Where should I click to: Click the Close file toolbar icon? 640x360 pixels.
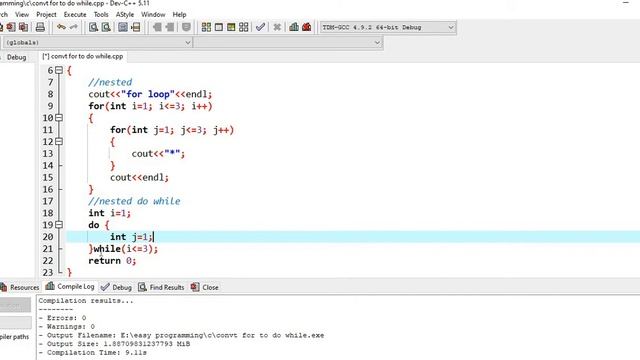[11, 27]
